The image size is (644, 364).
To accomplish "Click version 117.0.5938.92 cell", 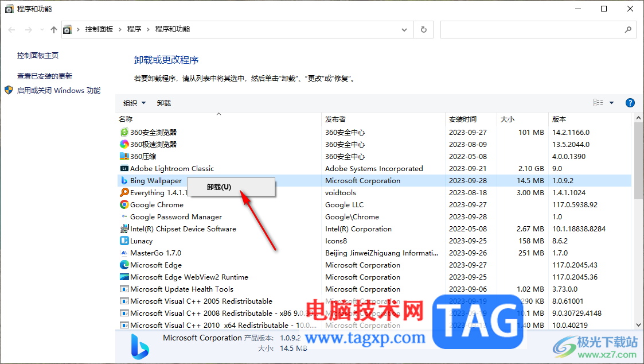I will (575, 205).
